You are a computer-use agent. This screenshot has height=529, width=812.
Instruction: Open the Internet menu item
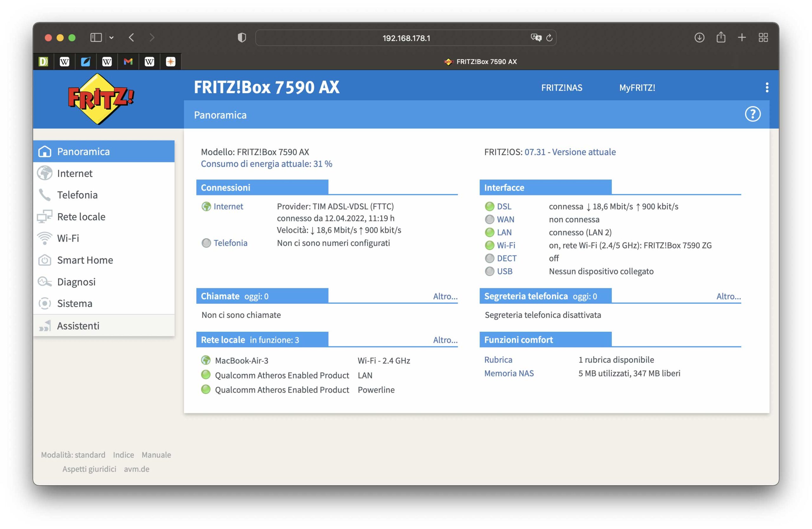coord(74,173)
